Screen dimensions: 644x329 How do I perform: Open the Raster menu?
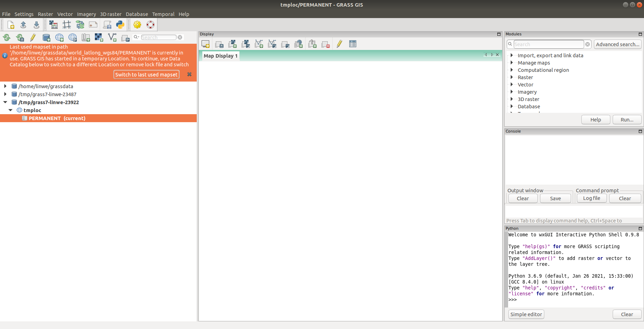(x=45, y=14)
